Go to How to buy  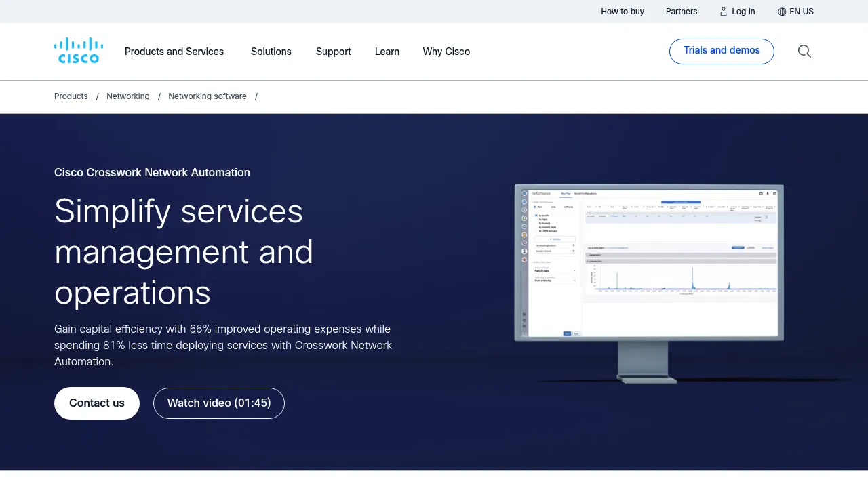tap(623, 12)
